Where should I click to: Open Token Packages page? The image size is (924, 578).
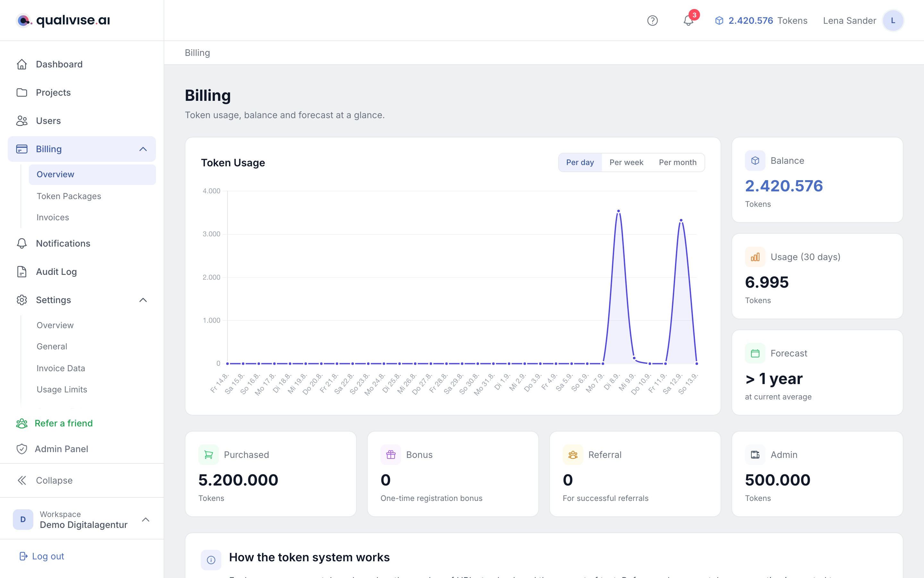(x=69, y=196)
